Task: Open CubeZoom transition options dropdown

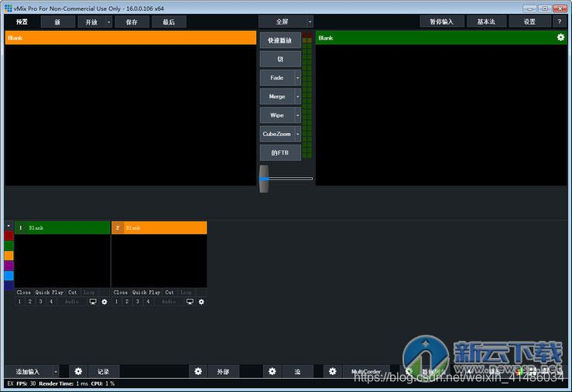Action: [x=298, y=134]
